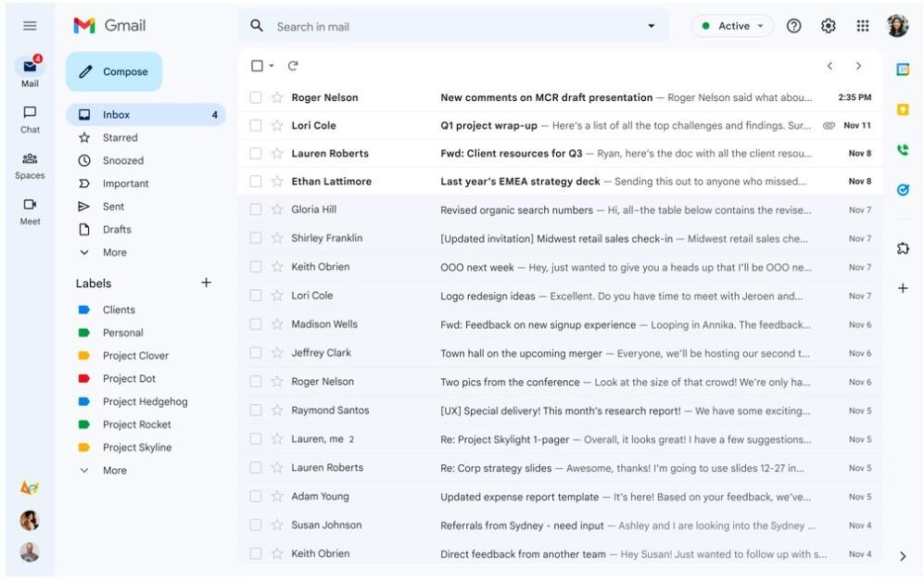Go to the Starred folder
Image resolution: width=924 pixels, height=582 pixels.
[x=120, y=137]
